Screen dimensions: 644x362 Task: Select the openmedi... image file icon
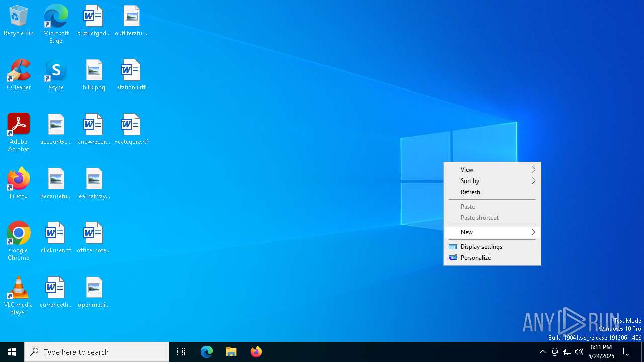pos(94,293)
